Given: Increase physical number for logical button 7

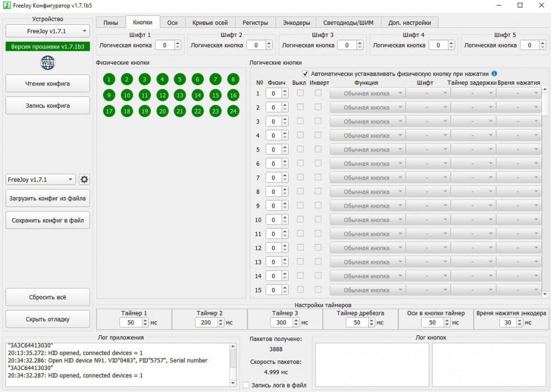Looking at the screenshot, I should tap(285, 175).
